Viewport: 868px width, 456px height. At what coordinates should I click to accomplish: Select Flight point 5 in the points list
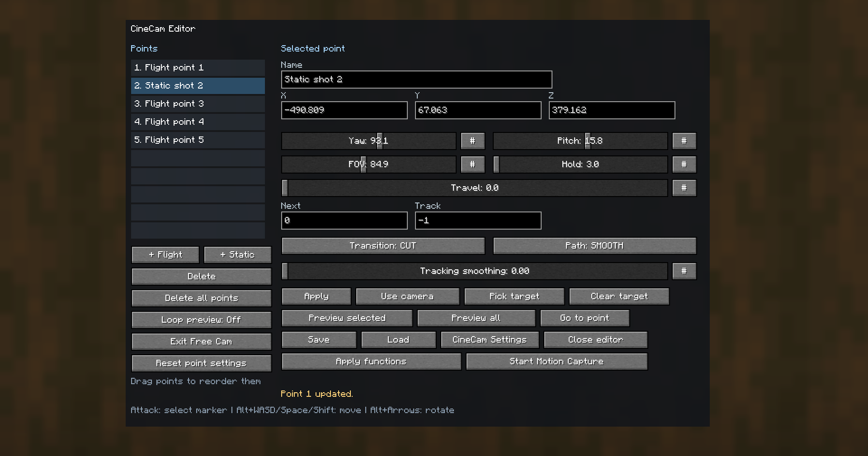pyautogui.click(x=198, y=140)
